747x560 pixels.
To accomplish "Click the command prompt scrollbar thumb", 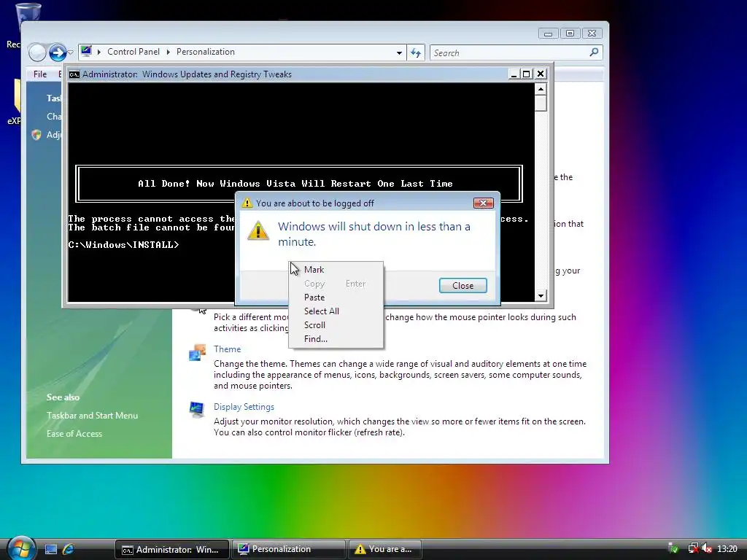I will pos(541,104).
